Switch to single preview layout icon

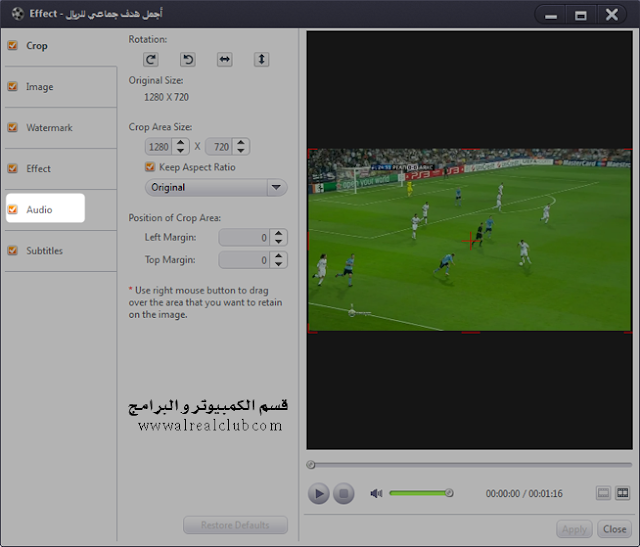[603, 493]
